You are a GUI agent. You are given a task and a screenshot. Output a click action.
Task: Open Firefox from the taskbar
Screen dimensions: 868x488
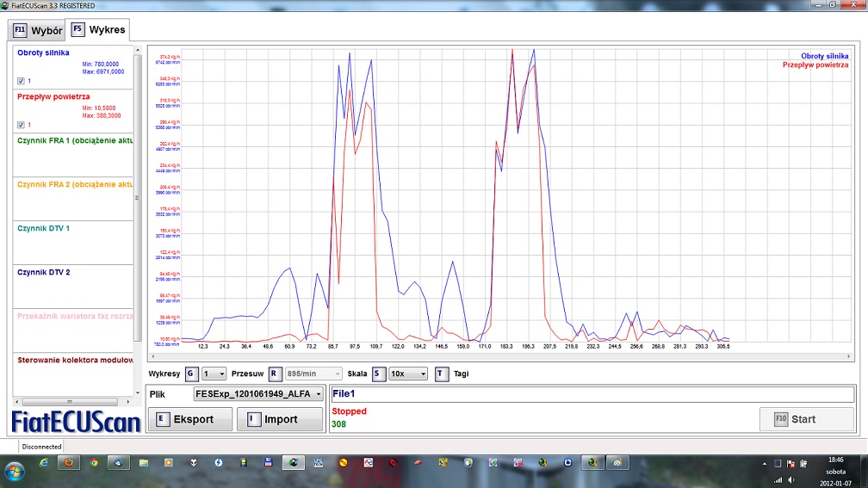68,463
